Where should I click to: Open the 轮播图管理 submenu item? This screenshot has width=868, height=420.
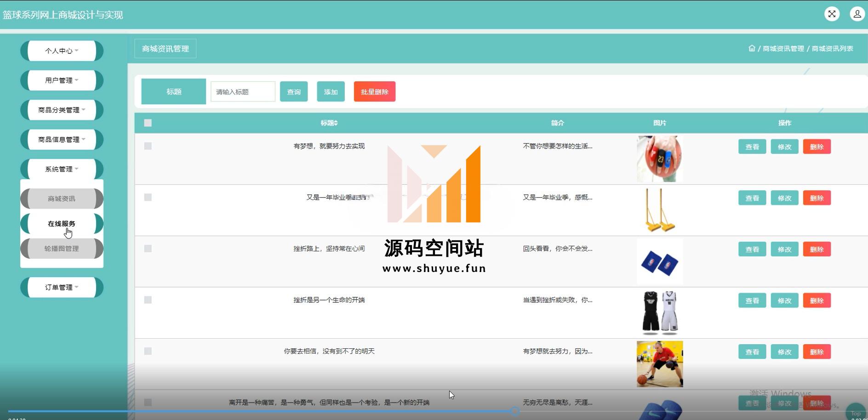[62, 249]
